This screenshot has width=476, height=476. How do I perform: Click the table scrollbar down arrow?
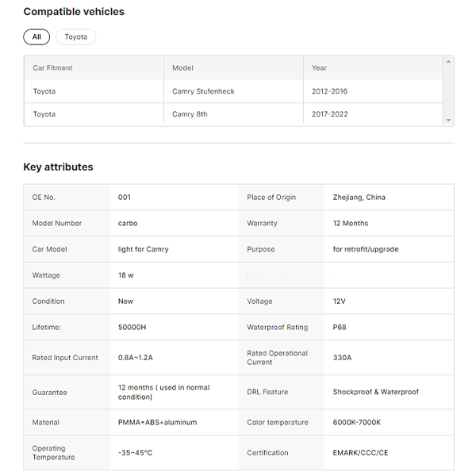pyautogui.click(x=449, y=120)
